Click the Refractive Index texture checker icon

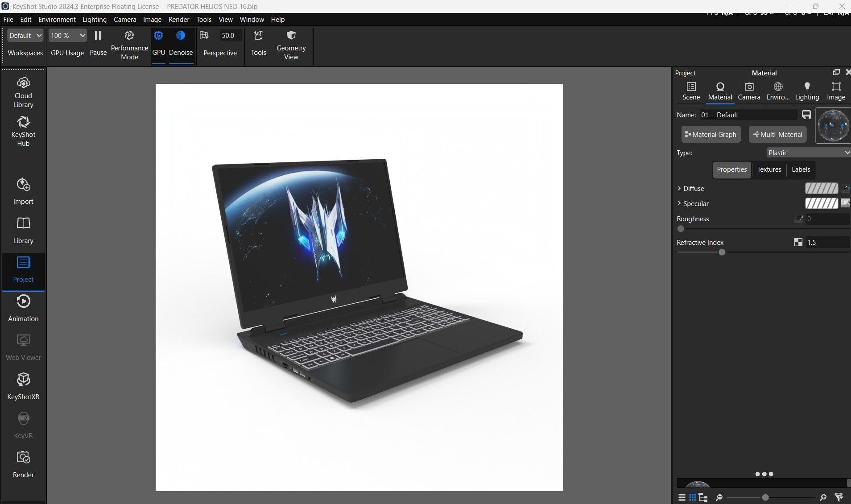[798, 242]
